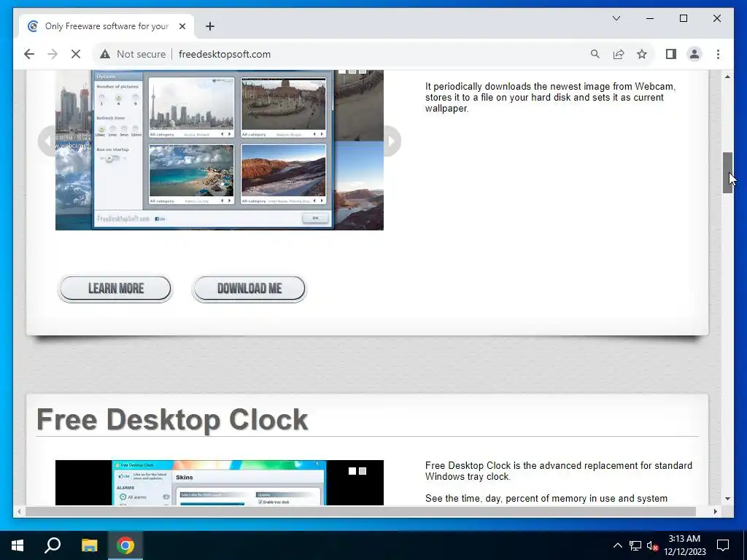
Task: Open the Chrome side panel
Action: point(671,54)
